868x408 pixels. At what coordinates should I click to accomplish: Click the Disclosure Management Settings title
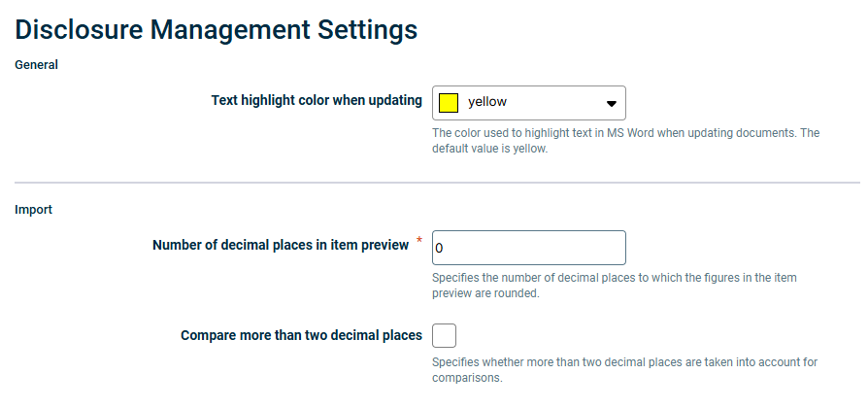(216, 29)
